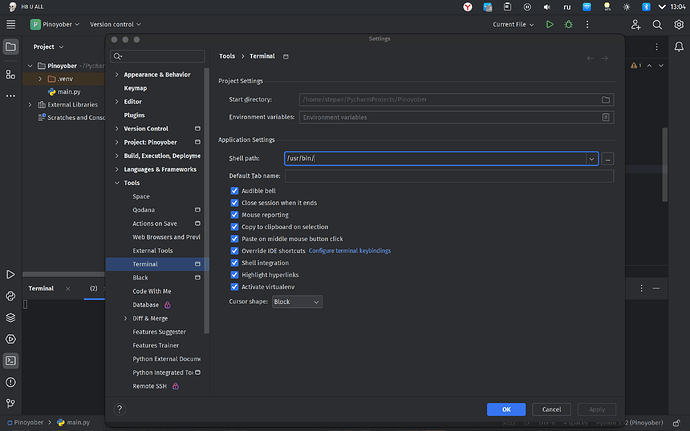Select Keymap in settings list
690x431 pixels.
click(135, 88)
